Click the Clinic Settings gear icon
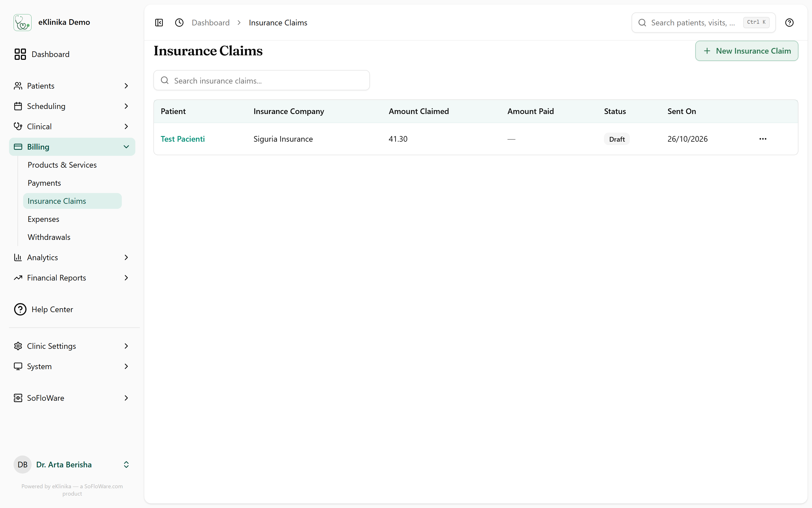 [18, 346]
